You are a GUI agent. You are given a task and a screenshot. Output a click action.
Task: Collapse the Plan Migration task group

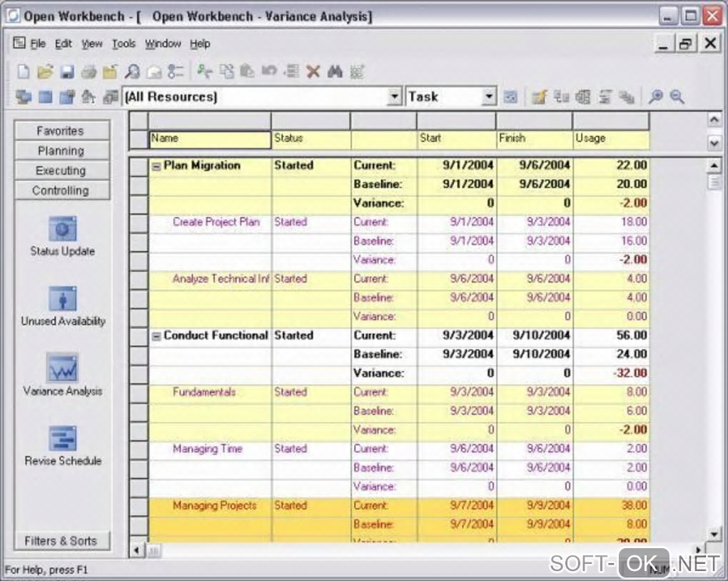156,166
